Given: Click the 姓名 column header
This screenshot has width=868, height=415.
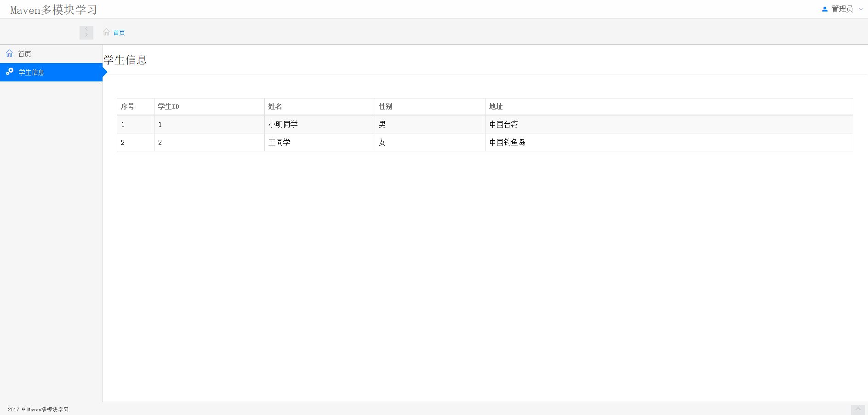Looking at the screenshot, I should [275, 106].
